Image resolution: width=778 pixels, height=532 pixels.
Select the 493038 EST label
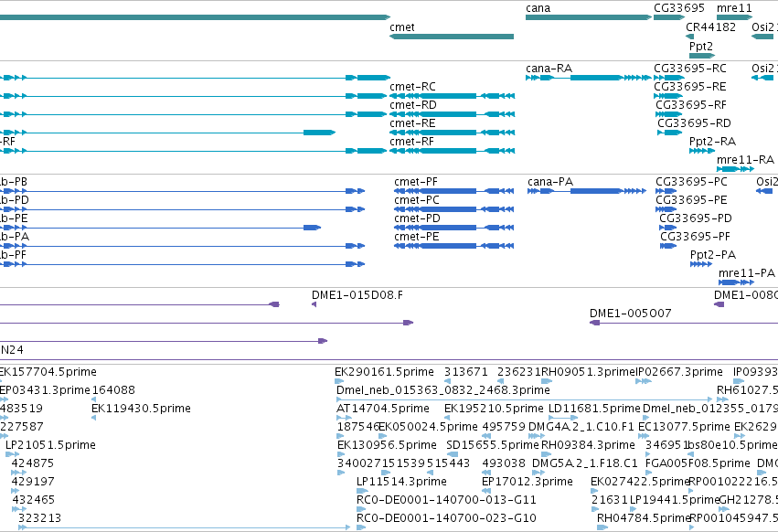[x=504, y=463]
